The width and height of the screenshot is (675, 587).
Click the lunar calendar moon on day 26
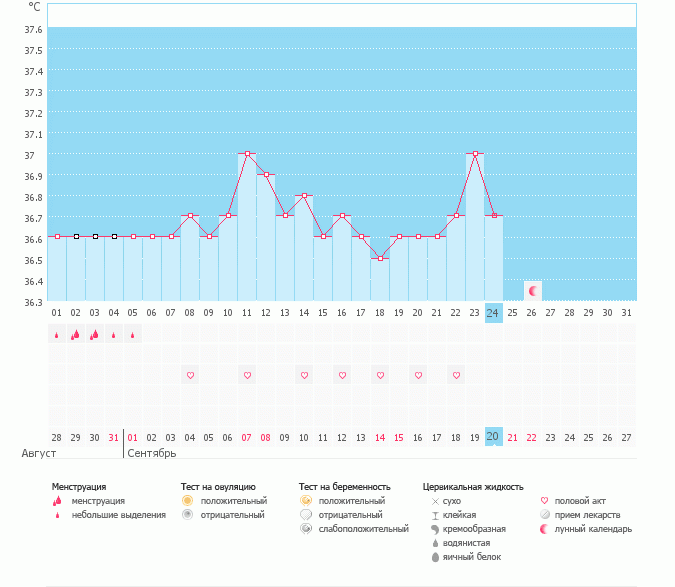[533, 291]
